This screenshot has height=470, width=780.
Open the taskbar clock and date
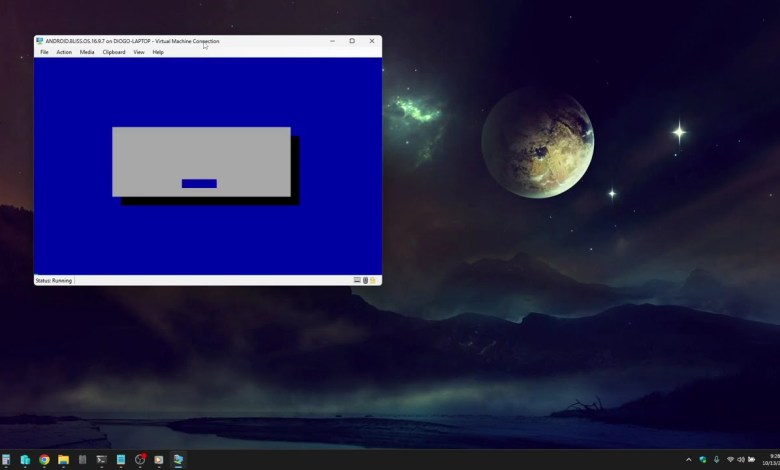pyautogui.click(x=771, y=460)
